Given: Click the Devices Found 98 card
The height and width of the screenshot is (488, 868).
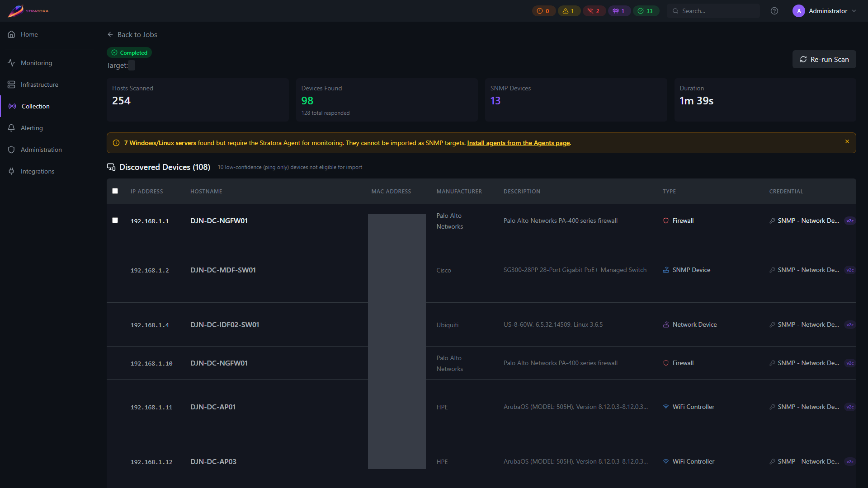Looking at the screenshot, I should [x=387, y=100].
